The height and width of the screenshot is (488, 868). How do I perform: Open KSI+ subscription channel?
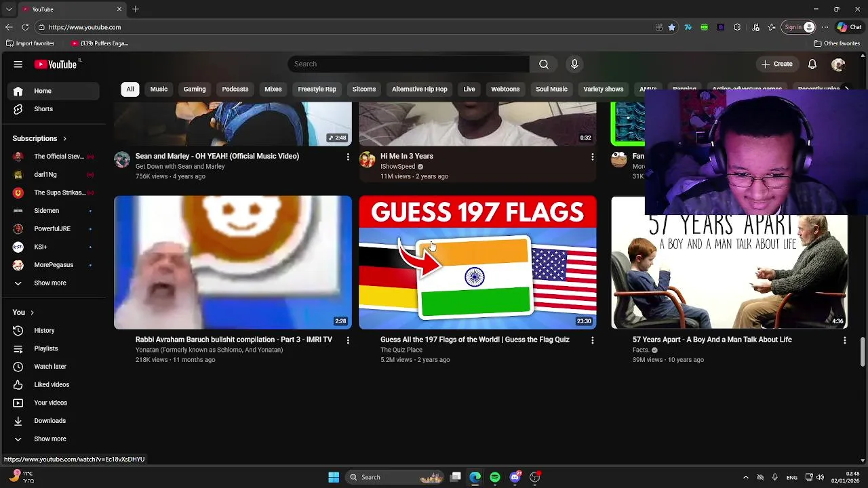(53, 247)
